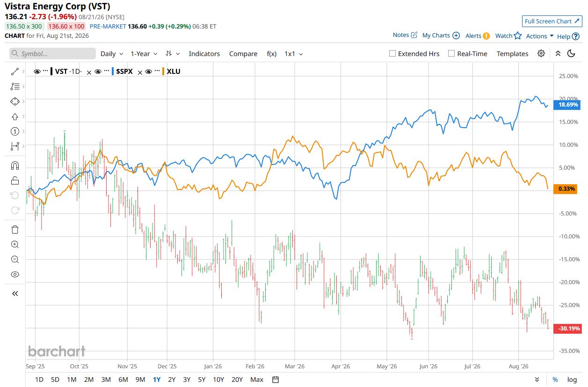The width and height of the screenshot is (588, 387).
Task: Open the Templates menu
Action: coord(512,54)
